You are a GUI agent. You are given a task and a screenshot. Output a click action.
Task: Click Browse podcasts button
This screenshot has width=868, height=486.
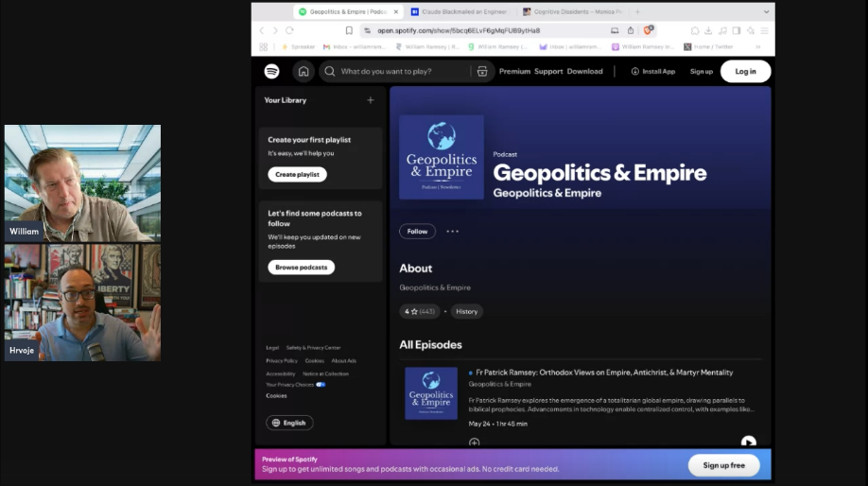(301, 268)
